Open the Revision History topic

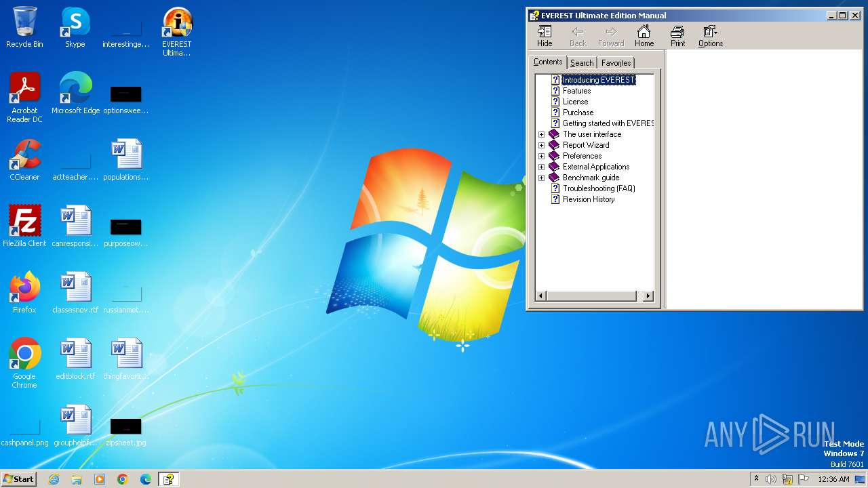coord(589,199)
